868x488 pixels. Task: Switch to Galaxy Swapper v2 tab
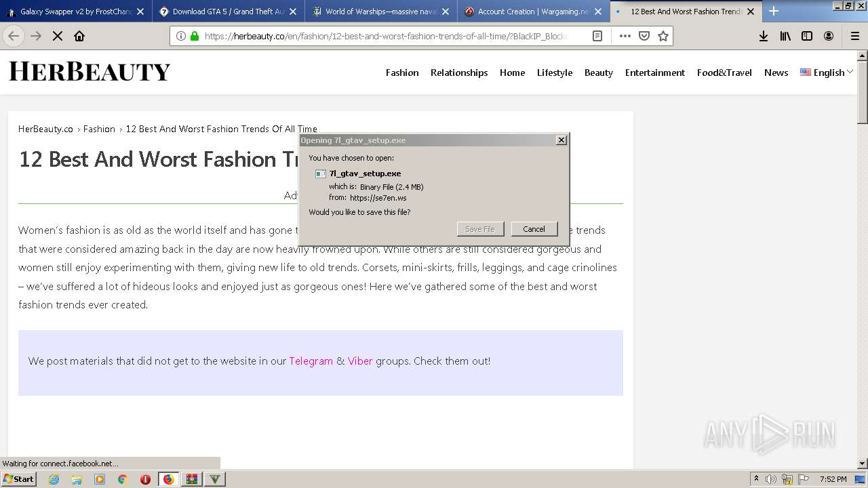pyautogui.click(x=75, y=12)
